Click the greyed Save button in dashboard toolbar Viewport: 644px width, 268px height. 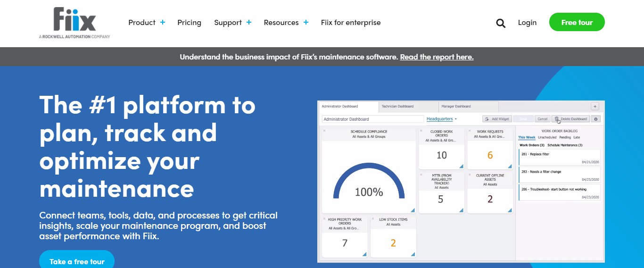tap(523, 119)
